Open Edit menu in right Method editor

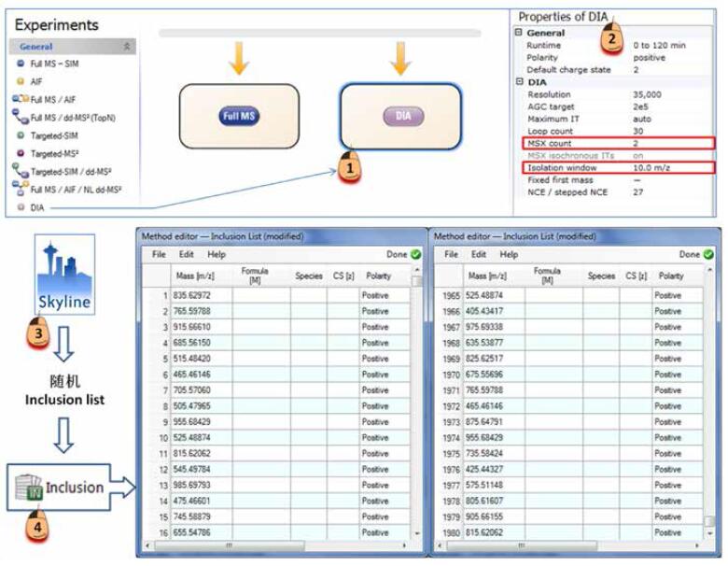point(479,254)
